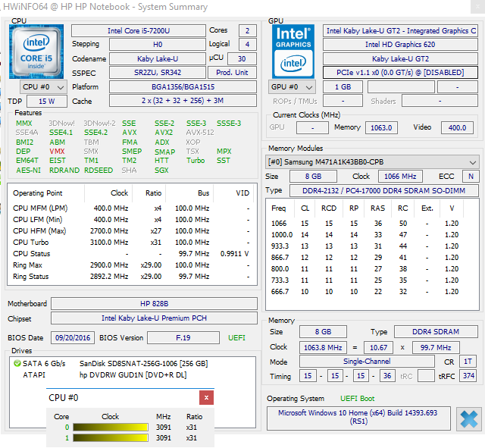Select the hp DVDRW GUD1N drive row
485x448 pixels.
point(133,375)
